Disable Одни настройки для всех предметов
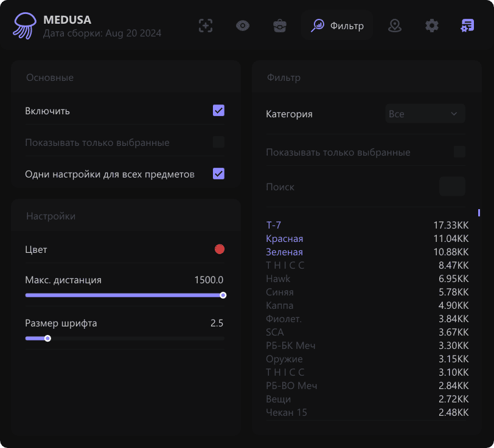494x448 pixels. [218, 174]
